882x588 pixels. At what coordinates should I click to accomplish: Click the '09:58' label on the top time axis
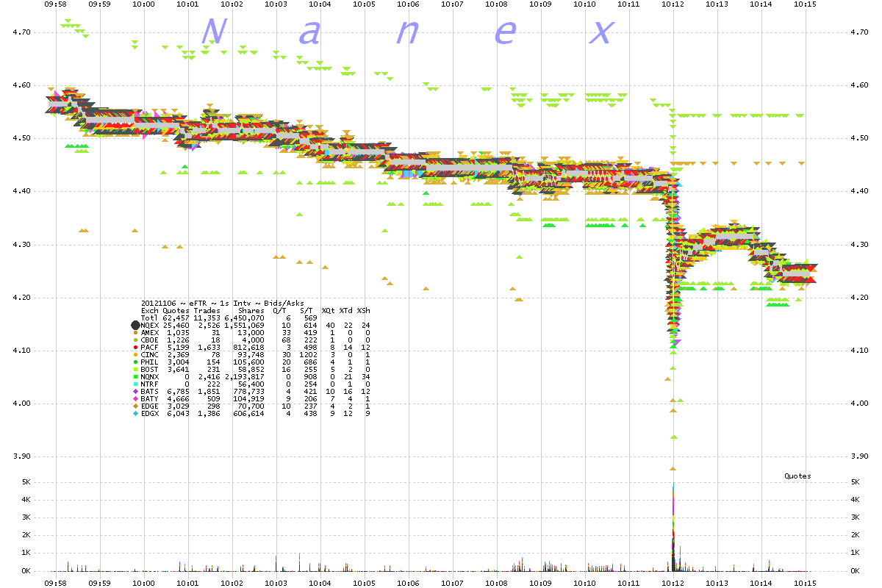point(56,4)
